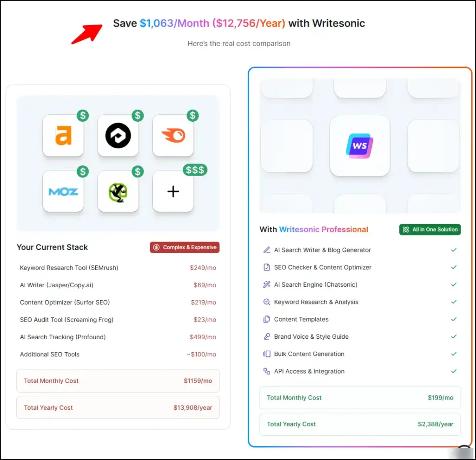Click the plus icon tile
The height and width of the screenshot is (460, 476).
pyautogui.click(x=173, y=191)
